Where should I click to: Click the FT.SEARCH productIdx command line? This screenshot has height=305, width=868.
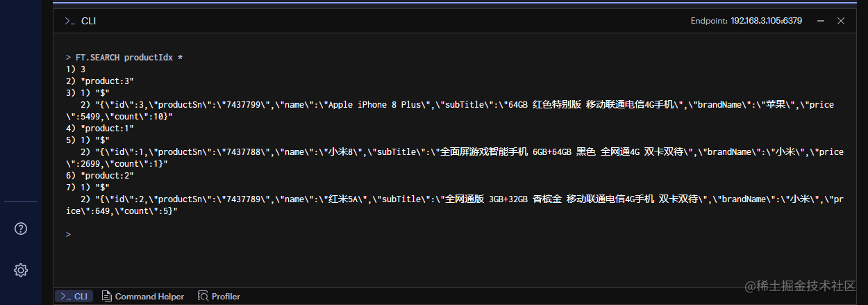pyautogui.click(x=125, y=58)
